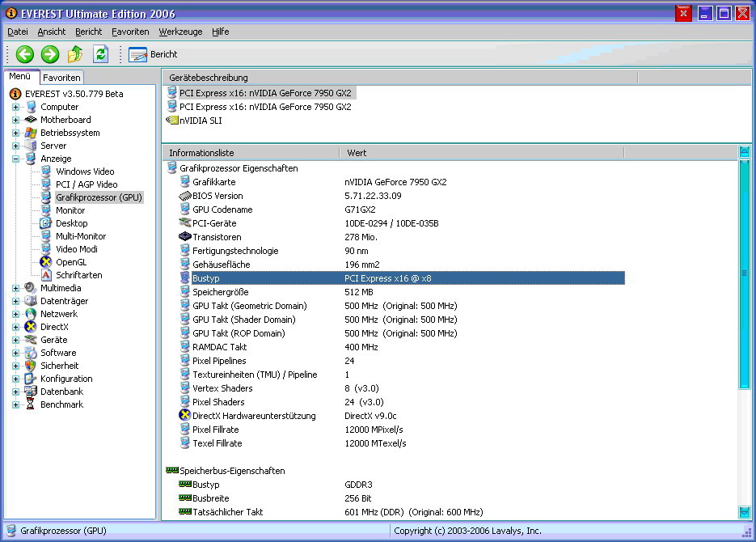Expand the Betriebssystem tree node
756x542 pixels.
(16, 133)
